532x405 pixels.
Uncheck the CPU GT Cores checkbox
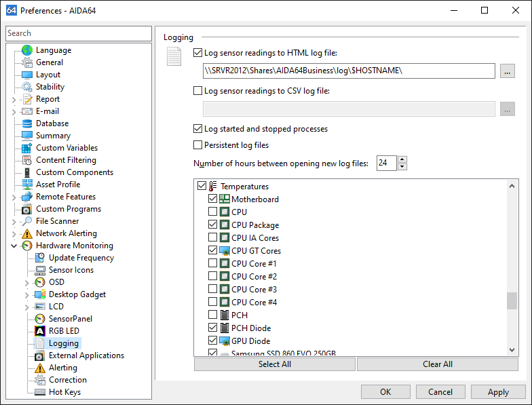213,250
